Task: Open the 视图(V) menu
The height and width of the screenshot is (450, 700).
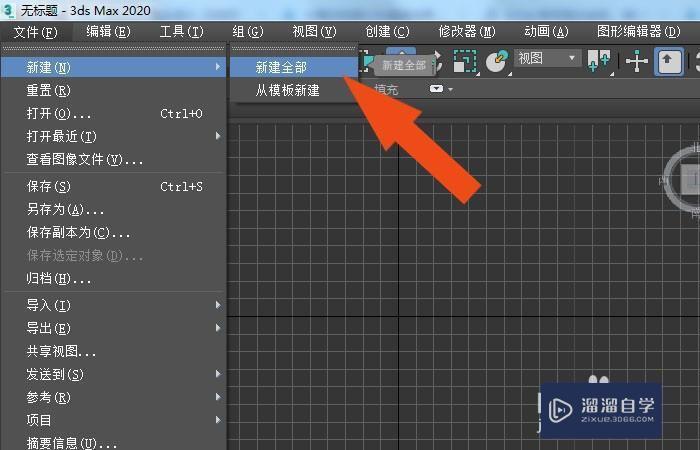Action: [314, 32]
